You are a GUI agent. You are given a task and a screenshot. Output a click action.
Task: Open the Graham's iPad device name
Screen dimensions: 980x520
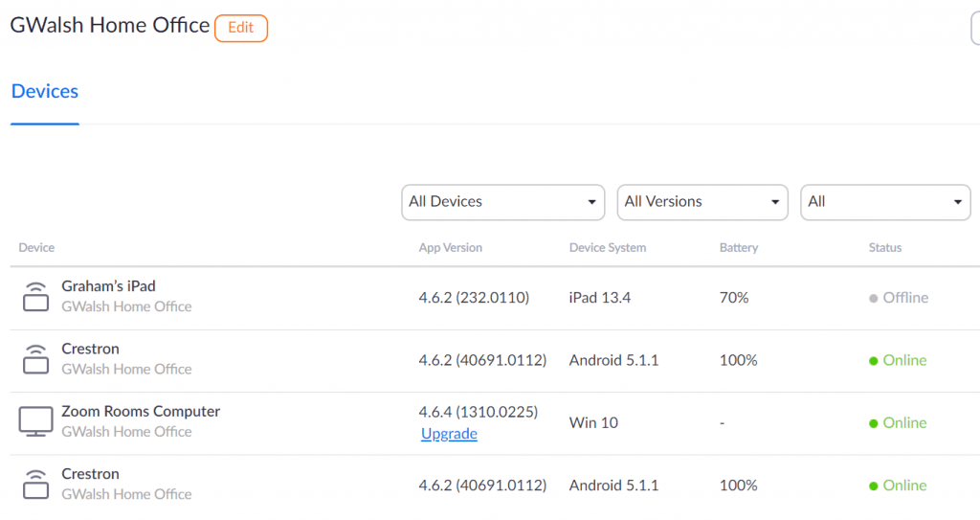coord(108,286)
